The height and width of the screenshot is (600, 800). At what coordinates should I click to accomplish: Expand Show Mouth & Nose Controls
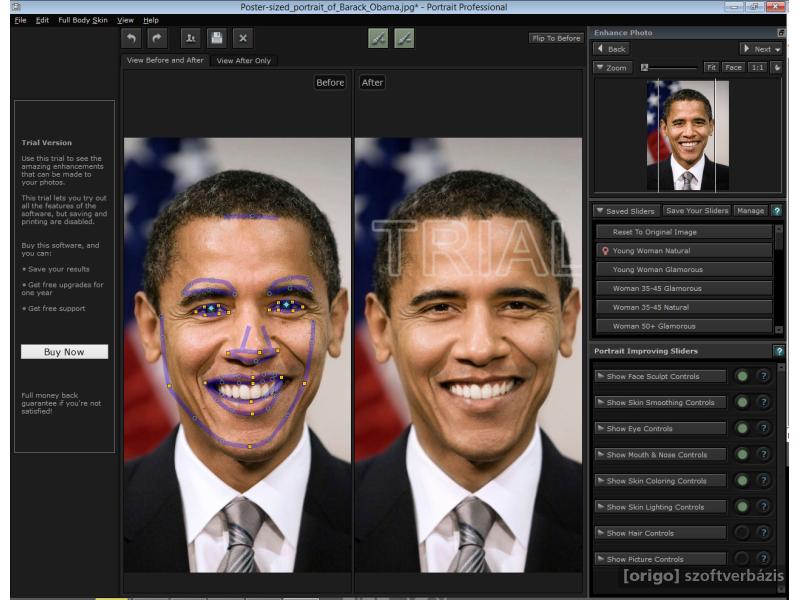click(x=660, y=455)
